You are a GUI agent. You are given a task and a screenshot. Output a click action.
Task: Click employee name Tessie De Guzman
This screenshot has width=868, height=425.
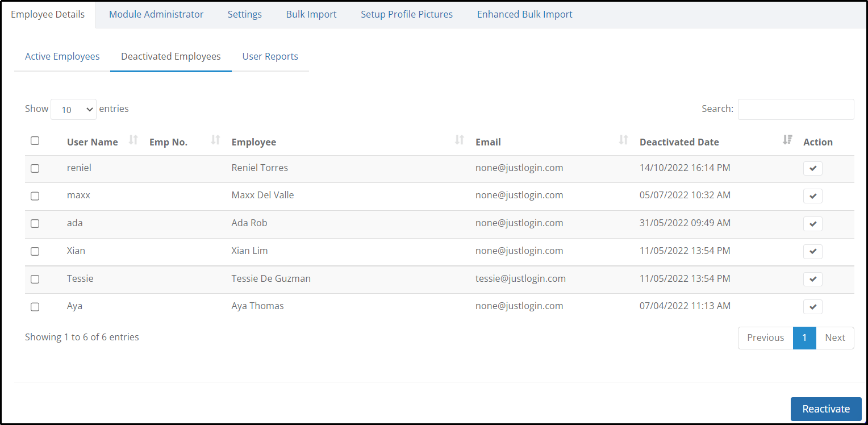pos(271,278)
